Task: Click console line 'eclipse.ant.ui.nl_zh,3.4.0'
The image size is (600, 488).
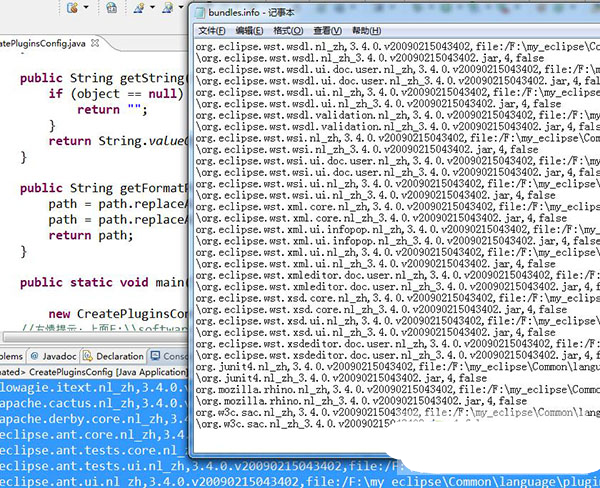Action: tap(300, 481)
